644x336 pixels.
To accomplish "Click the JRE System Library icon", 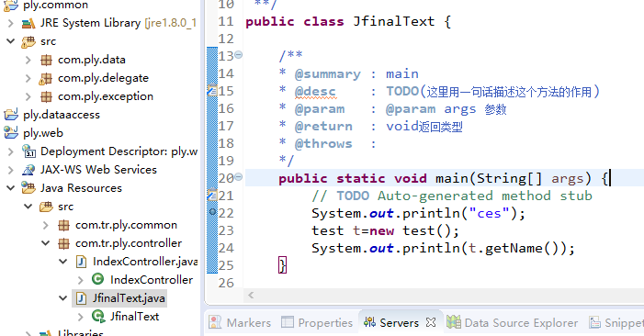I will [x=28, y=23].
